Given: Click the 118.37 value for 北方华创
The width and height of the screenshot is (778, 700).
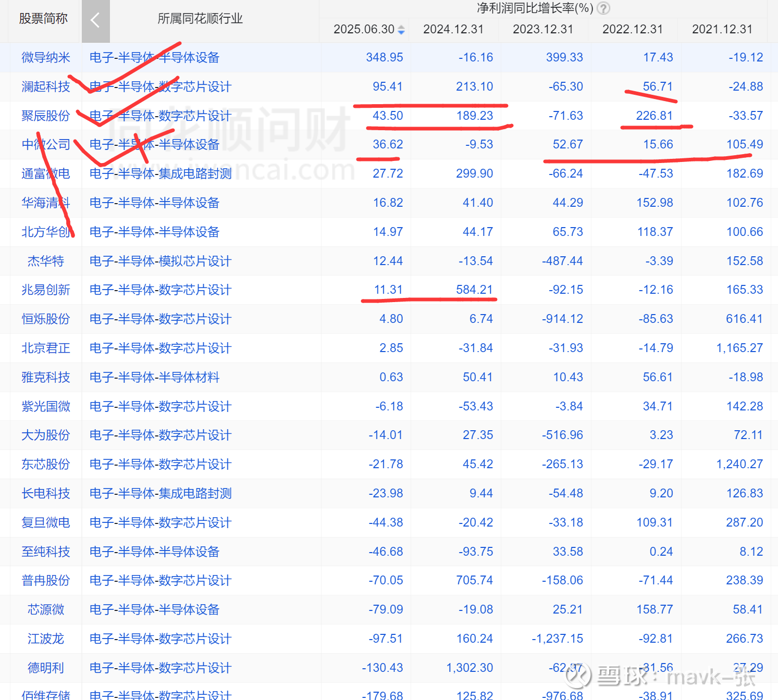Looking at the screenshot, I should click(656, 232).
